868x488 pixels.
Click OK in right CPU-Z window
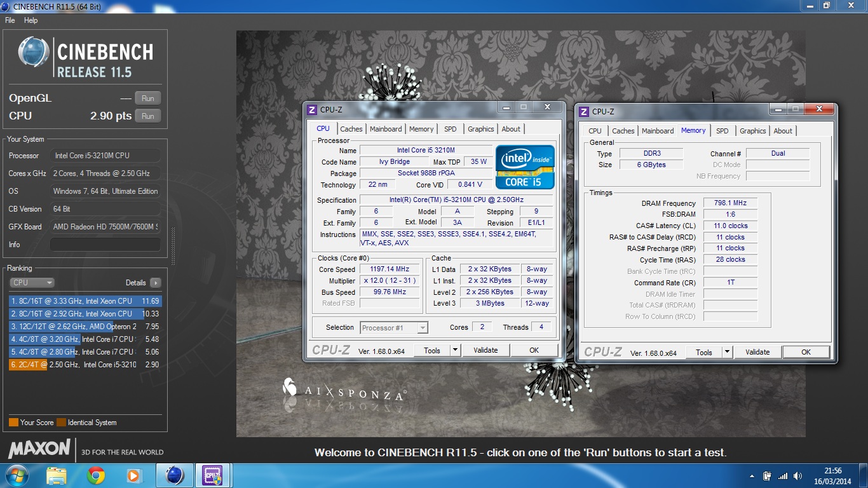pyautogui.click(x=806, y=352)
